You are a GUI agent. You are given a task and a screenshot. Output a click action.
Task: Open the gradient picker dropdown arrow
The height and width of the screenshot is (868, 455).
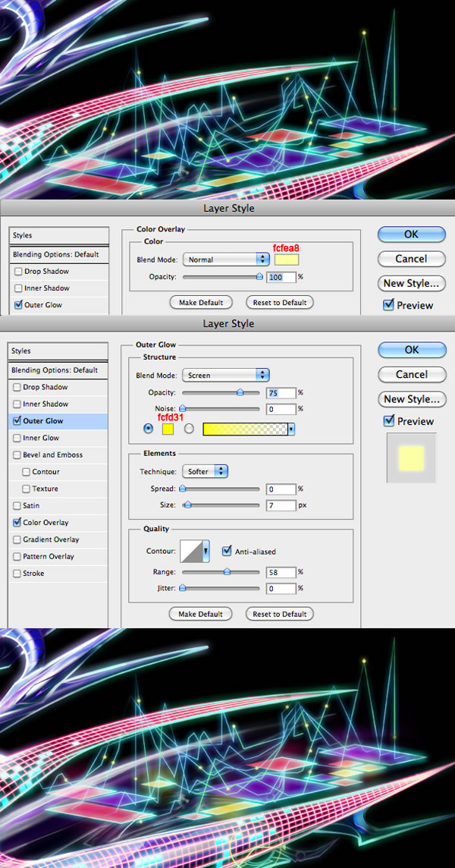291,429
